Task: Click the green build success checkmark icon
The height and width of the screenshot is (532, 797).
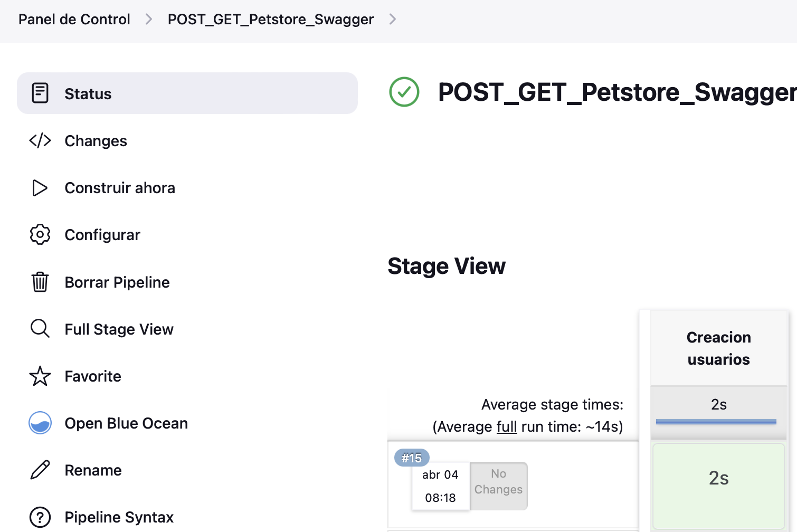Action: pos(404,92)
